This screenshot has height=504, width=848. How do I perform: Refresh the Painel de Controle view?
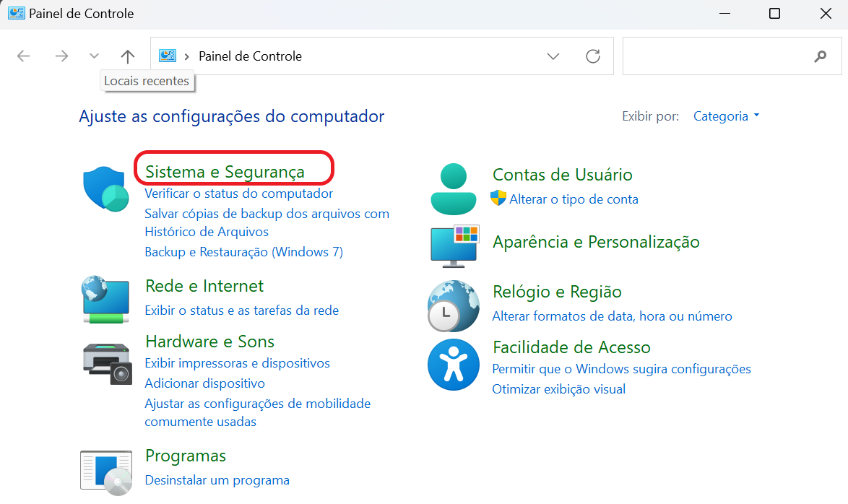click(x=593, y=56)
